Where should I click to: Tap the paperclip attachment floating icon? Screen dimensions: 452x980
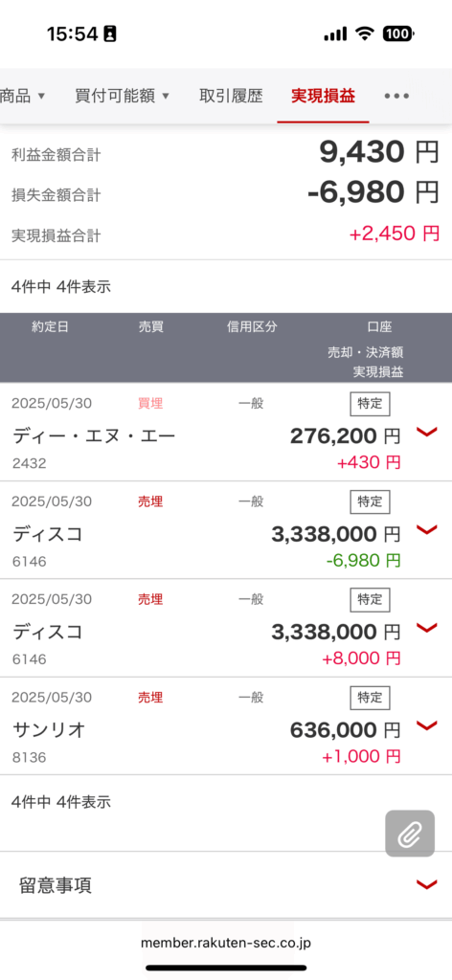pos(410,834)
